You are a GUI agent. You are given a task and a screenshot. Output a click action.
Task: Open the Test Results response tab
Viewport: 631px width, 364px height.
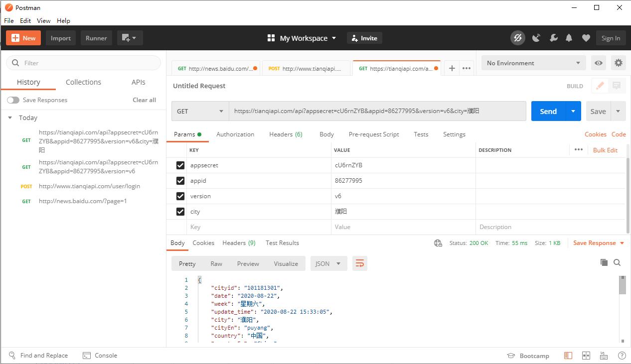tap(282, 243)
